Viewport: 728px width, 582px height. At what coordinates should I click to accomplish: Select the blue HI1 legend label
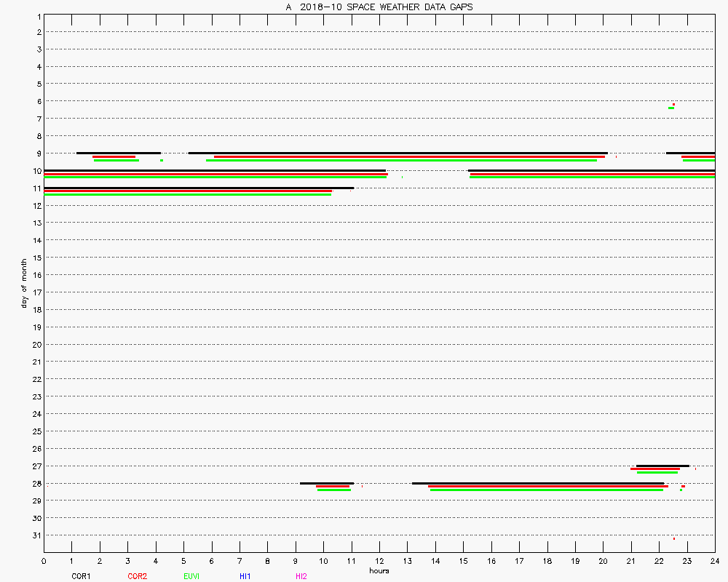tap(245, 576)
